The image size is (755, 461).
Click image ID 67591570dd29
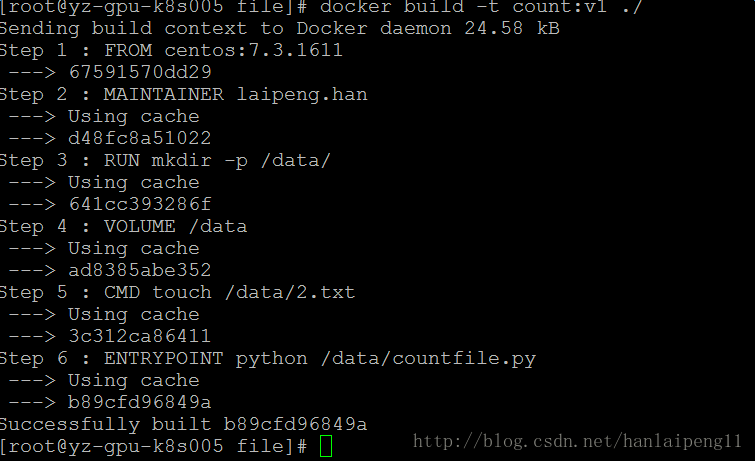pyautogui.click(x=140, y=72)
